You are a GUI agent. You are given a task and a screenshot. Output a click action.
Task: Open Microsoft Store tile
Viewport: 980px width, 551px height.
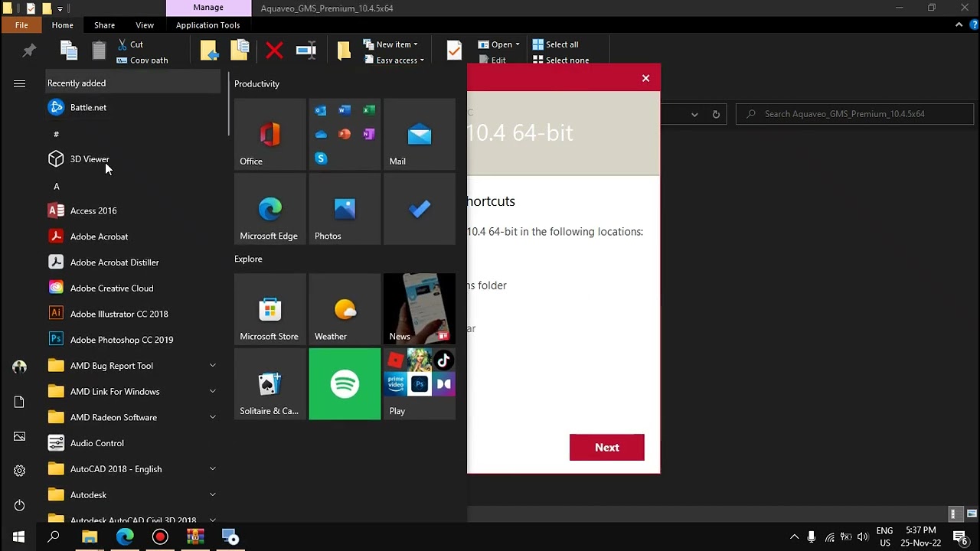[x=270, y=309]
